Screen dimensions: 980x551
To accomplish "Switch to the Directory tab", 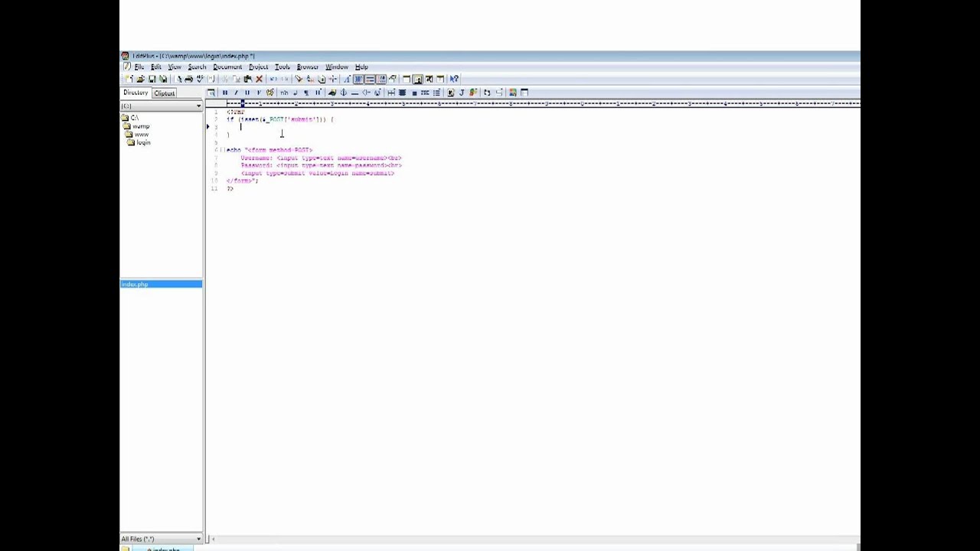I will pyautogui.click(x=136, y=93).
